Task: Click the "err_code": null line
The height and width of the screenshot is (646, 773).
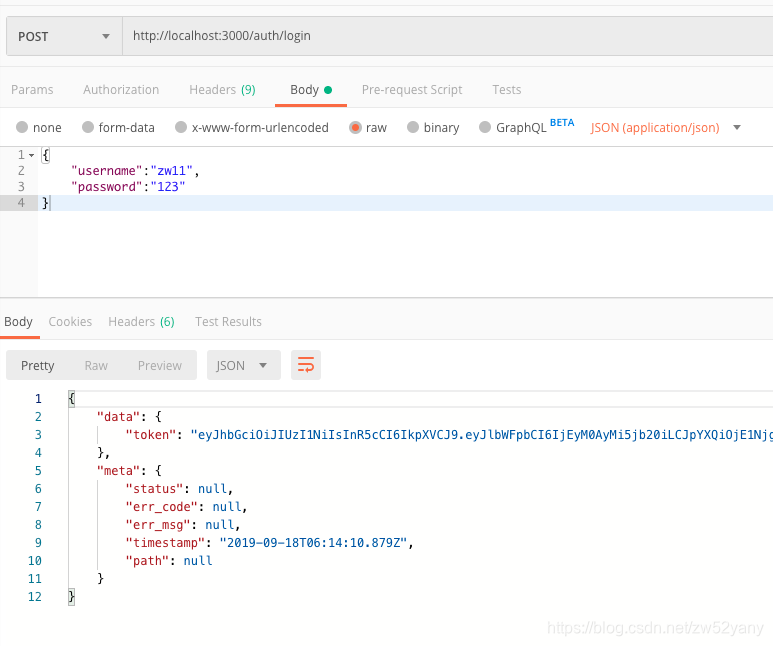Action: pyautogui.click(x=186, y=507)
